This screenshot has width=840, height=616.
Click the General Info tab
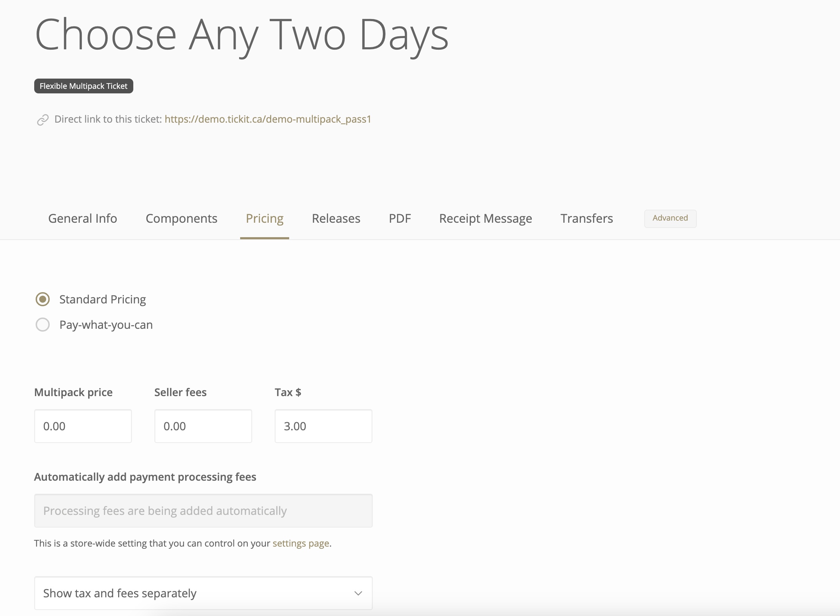click(x=82, y=218)
